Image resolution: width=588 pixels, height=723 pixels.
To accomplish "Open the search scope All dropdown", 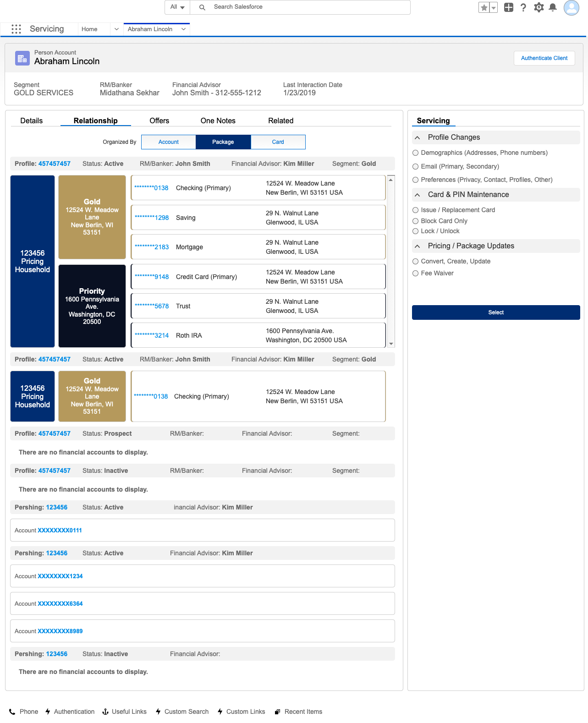I will 177,7.
